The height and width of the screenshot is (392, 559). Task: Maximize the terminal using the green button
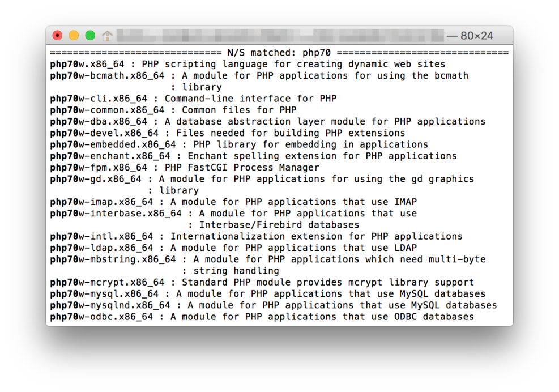[90, 36]
